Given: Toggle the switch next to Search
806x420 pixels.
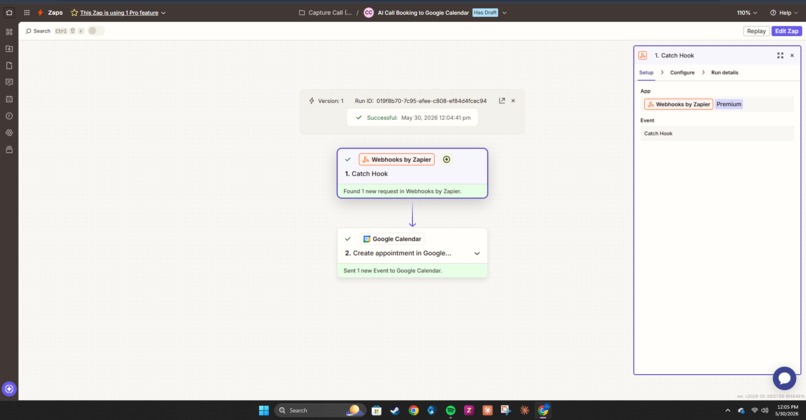Looking at the screenshot, I should [x=96, y=31].
